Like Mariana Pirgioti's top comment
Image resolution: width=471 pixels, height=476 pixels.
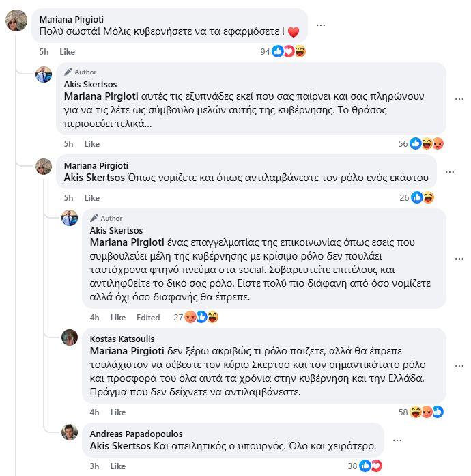coord(67,52)
